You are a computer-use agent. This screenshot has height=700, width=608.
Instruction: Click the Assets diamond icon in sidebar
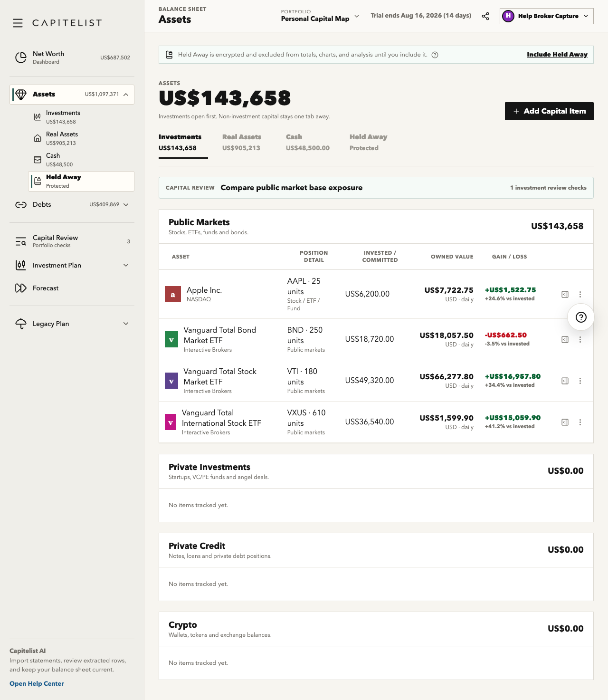pos(21,95)
